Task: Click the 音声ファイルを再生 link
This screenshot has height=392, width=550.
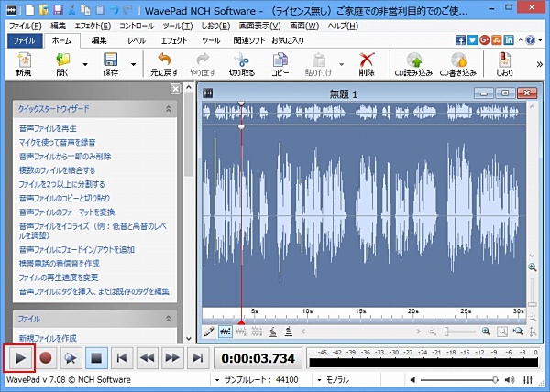Action: (x=48, y=128)
